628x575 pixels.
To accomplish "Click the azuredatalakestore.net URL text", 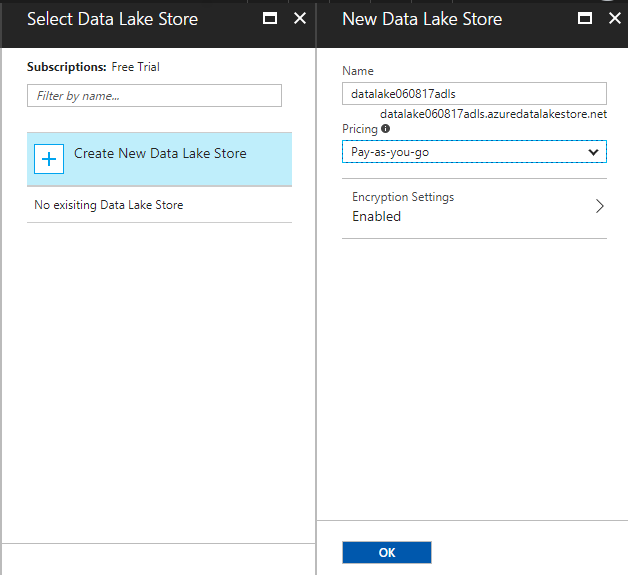I will pyautogui.click(x=493, y=114).
